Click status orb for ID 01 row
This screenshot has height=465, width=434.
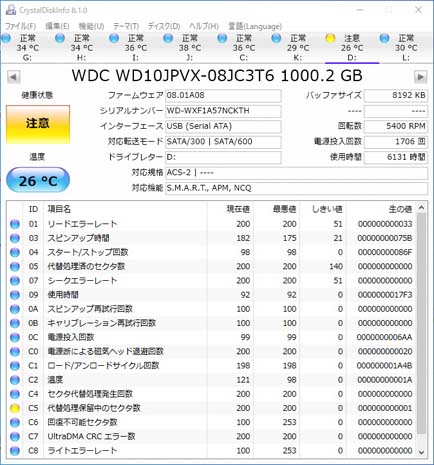(x=15, y=224)
